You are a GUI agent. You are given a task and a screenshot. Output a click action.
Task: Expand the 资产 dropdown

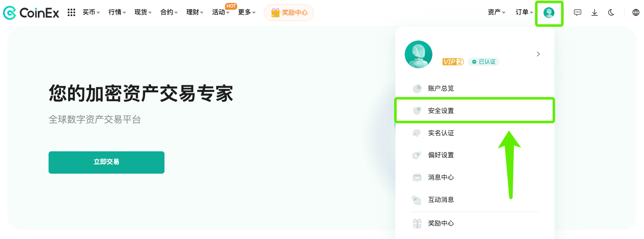tap(496, 13)
